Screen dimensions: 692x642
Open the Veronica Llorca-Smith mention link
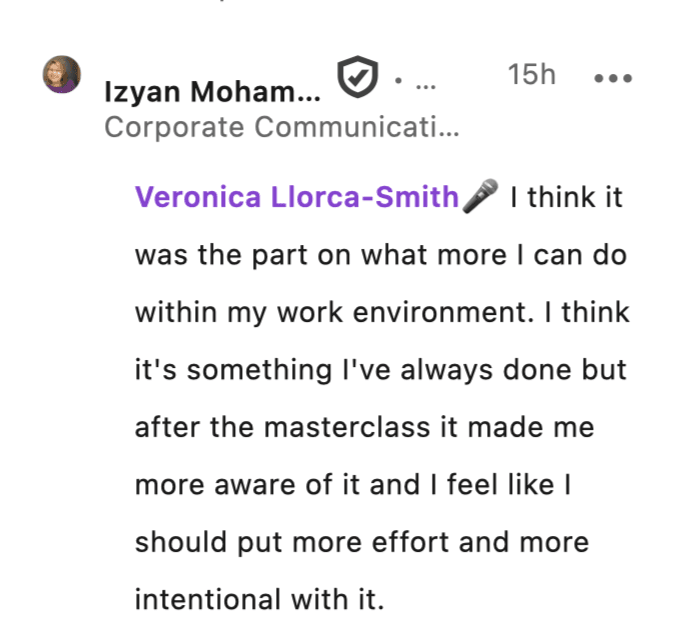(296, 197)
